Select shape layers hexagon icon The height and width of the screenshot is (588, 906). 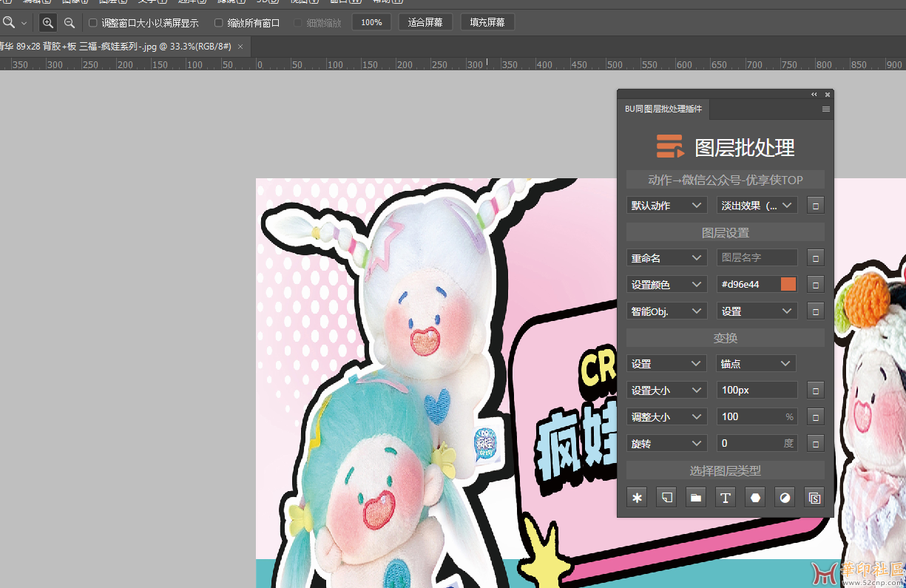(x=755, y=498)
